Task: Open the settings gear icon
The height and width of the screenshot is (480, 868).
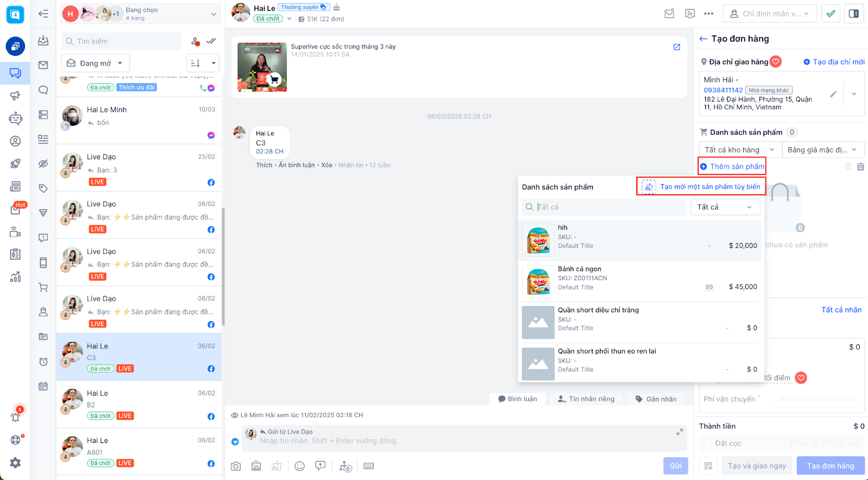Action: [x=15, y=463]
